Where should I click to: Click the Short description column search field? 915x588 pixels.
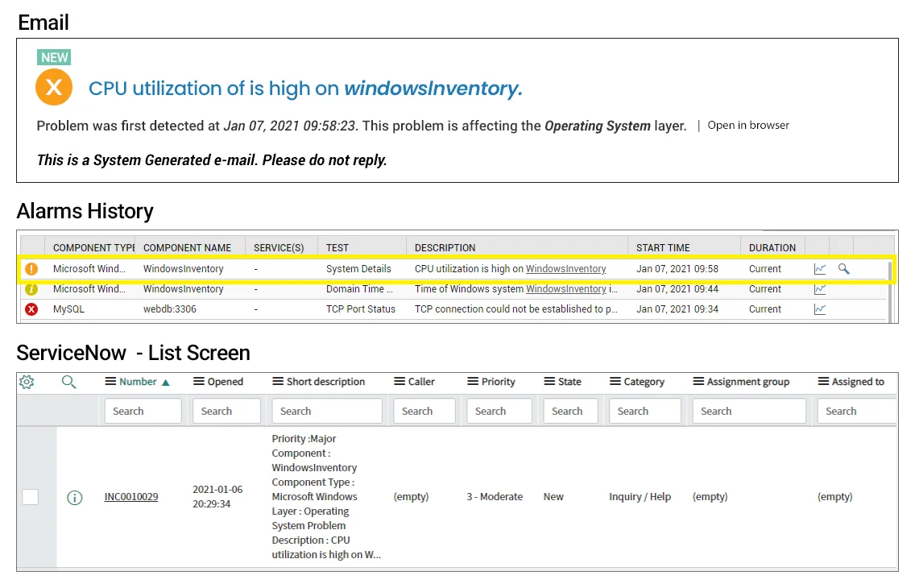pyautogui.click(x=327, y=412)
